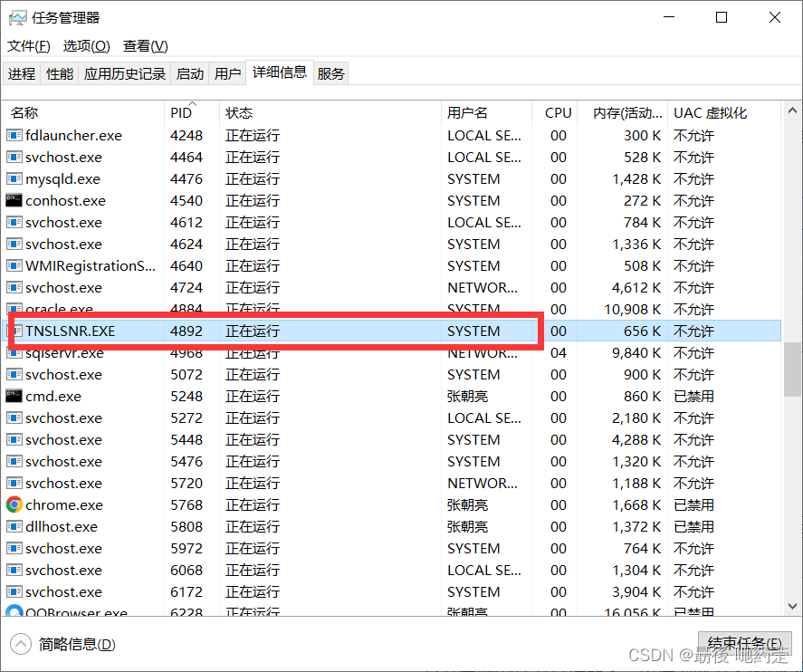Sort by the 名称 column header
Screen dimensions: 803x672
pos(84,112)
